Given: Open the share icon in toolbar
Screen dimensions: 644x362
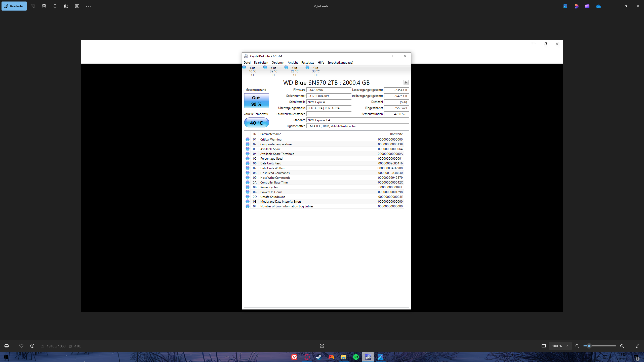Looking at the screenshot, I should (66, 6).
